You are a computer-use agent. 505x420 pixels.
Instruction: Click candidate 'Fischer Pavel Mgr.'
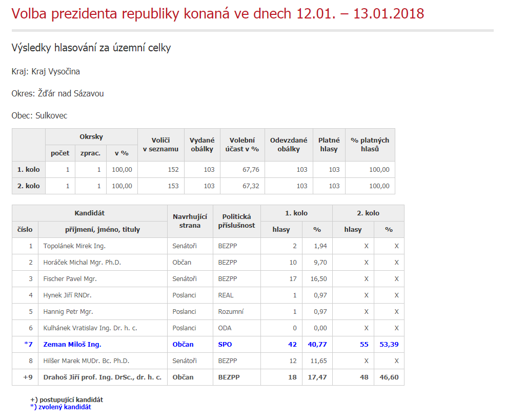point(70,278)
